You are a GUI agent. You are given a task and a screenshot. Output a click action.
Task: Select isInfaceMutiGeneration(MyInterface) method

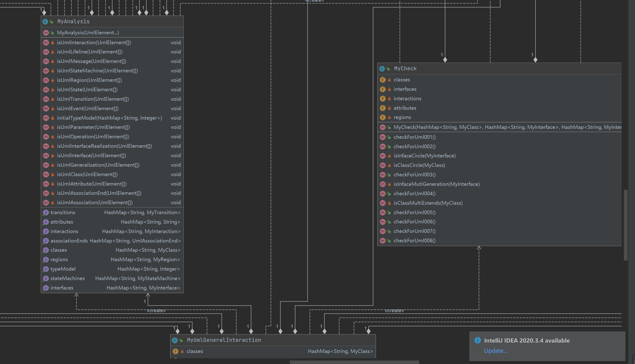click(x=436, y=184)
